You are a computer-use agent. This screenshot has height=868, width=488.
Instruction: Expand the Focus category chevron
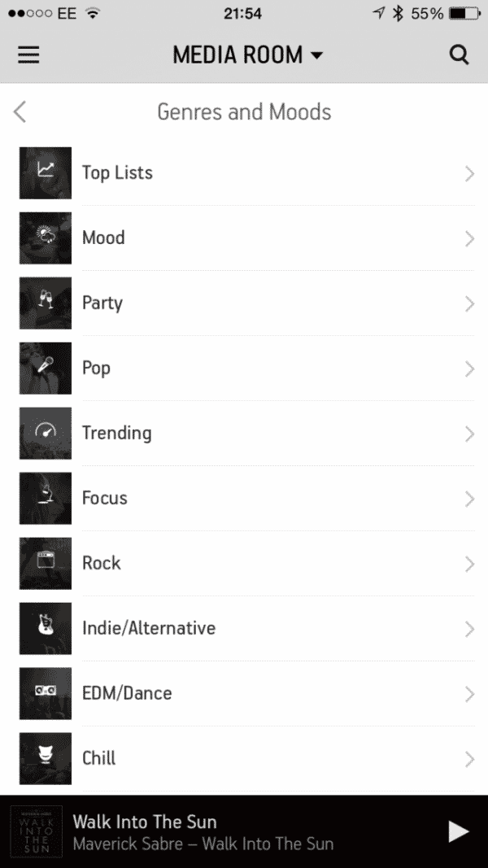[x=470, y=498]
